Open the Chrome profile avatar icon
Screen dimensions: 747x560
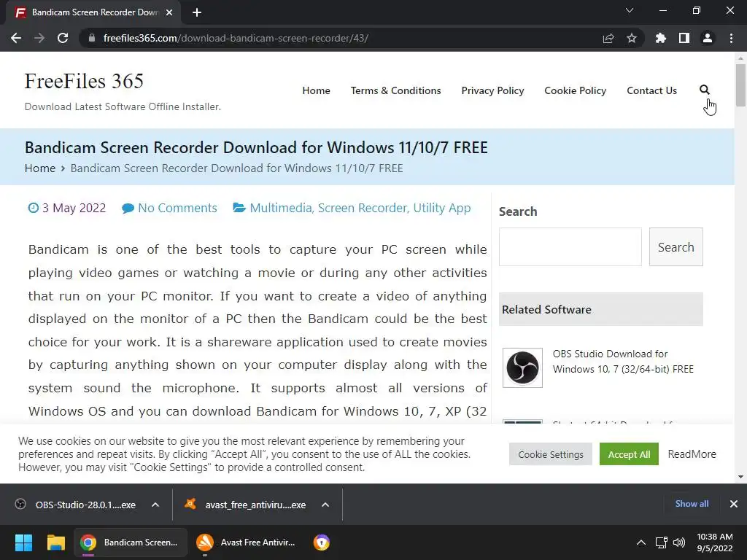point(708,38)
